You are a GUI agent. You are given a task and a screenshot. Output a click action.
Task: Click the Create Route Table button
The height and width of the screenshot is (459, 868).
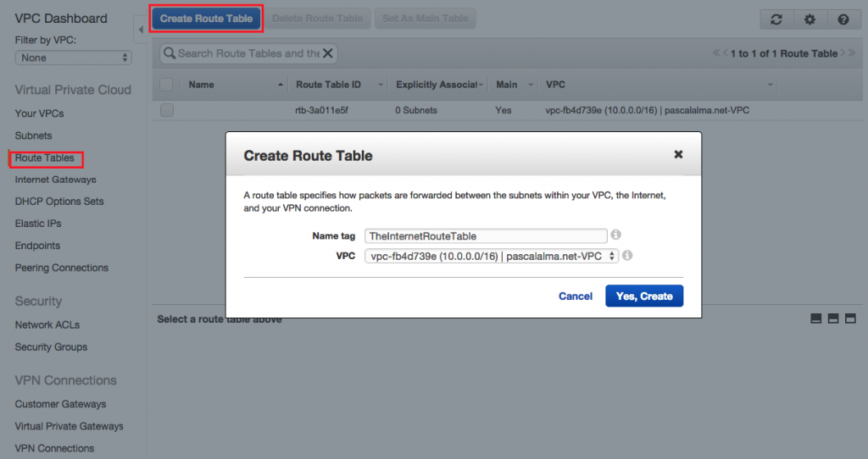coord(207,19)
